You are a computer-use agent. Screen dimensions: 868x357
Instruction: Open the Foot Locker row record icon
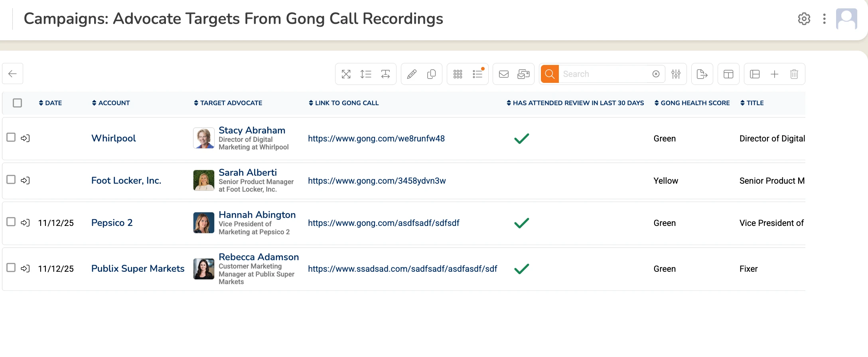pyautogui.click(x=25, y=180)
